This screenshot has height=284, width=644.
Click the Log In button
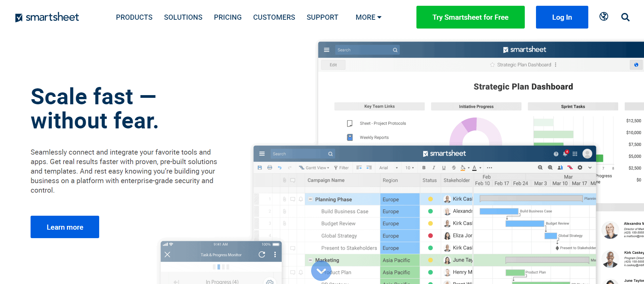tap(562, 17)
